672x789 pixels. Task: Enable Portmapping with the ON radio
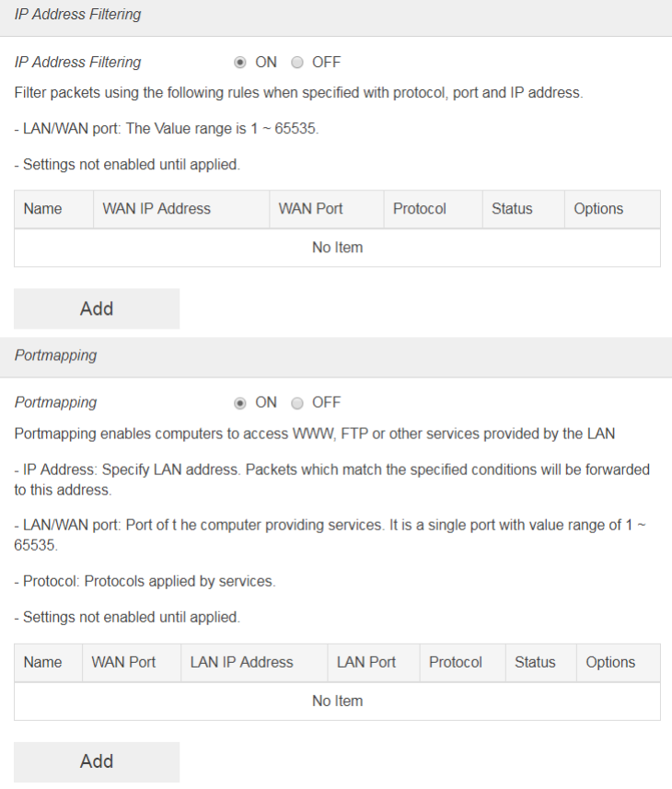tap(240, 402)
